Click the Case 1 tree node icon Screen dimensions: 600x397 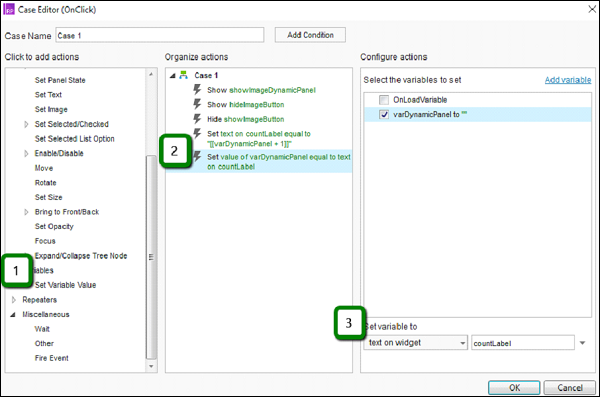(184, 75)
